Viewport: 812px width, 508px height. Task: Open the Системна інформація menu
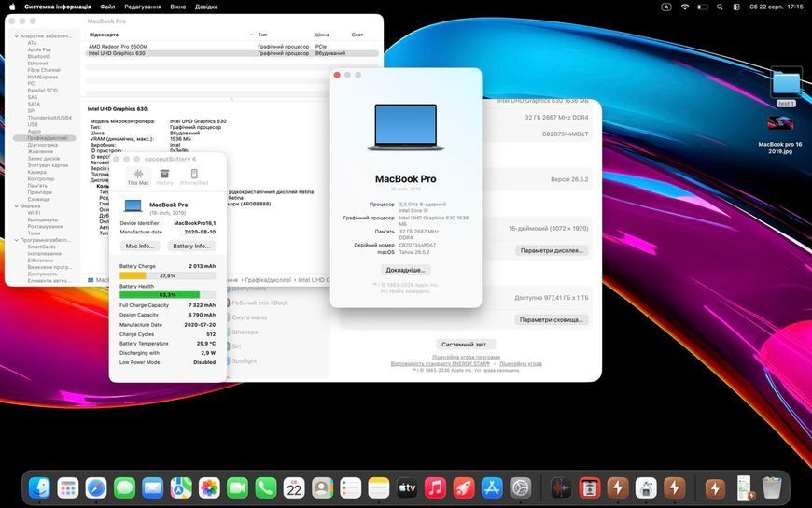[58, 7]
